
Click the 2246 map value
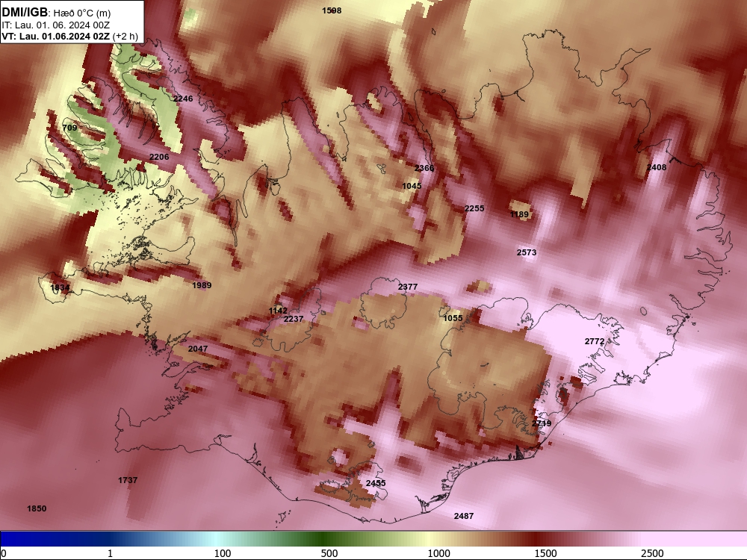(183, 99)
